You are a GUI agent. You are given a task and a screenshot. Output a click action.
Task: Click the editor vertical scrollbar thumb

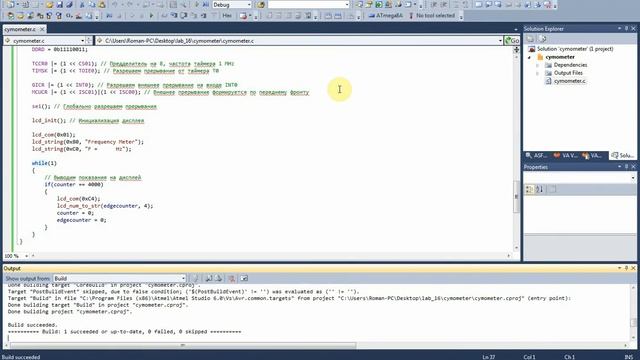516,196
